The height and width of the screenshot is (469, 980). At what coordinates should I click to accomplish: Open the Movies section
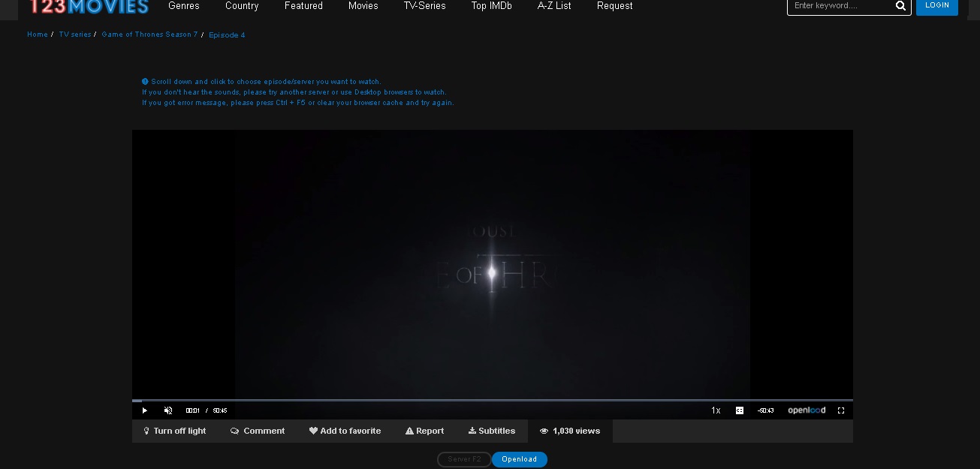(x=363, y=6)
